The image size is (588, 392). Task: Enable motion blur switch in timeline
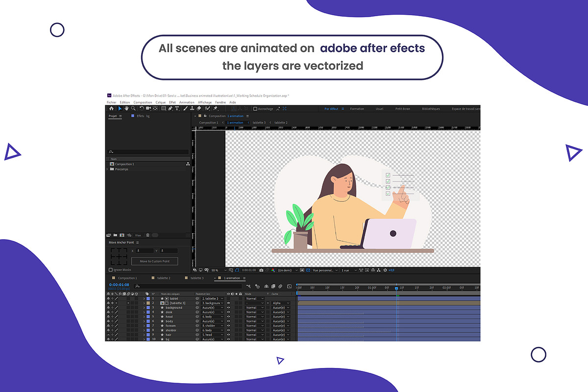280,286
